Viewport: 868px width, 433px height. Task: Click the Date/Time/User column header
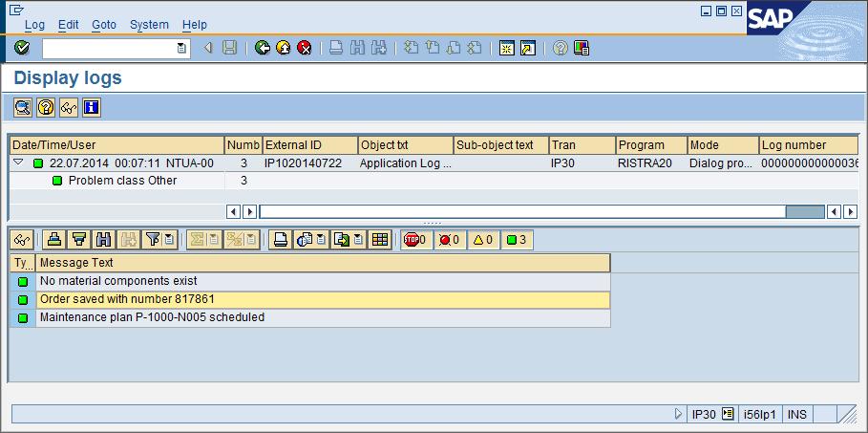116,145
